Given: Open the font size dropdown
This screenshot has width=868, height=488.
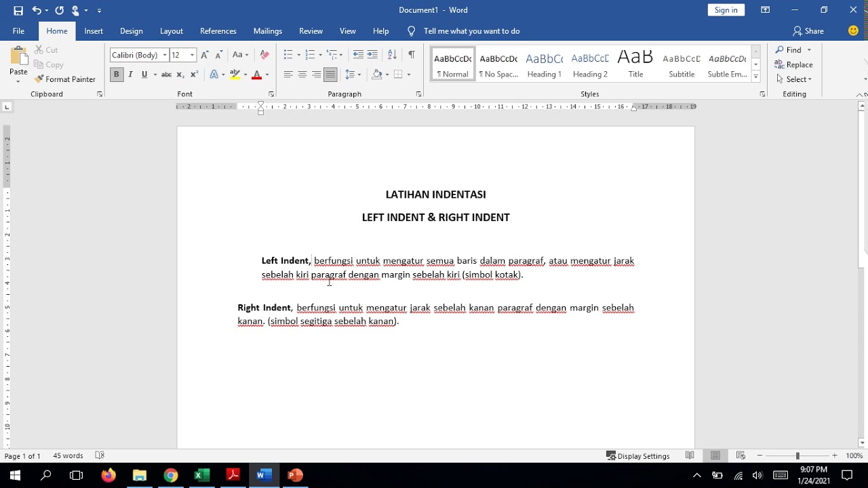Looking at the screenshot, I should coord(192,55).
